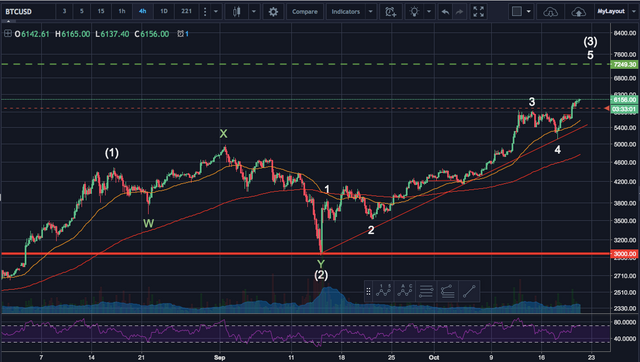Click the 7249.30 green price label

click(x=624, y=64)
